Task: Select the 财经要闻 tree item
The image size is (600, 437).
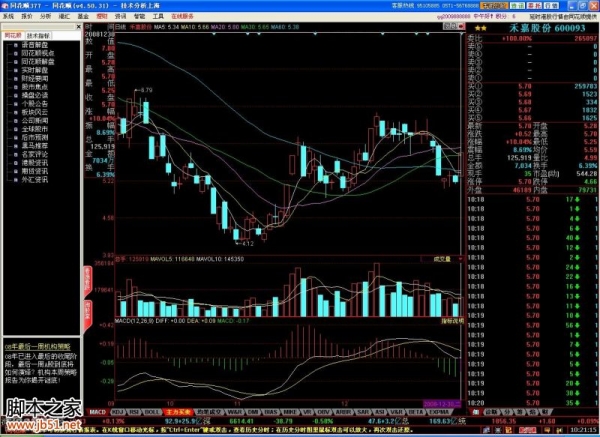Action: pyautogui.click(x=34, y=78)
